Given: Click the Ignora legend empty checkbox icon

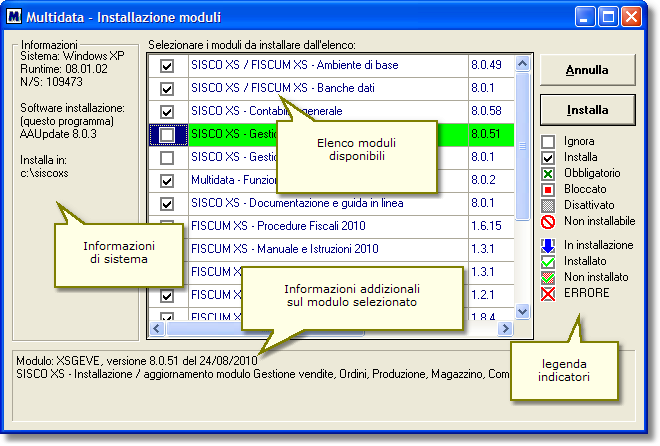Looking at the screenshot, I should 548,142.
